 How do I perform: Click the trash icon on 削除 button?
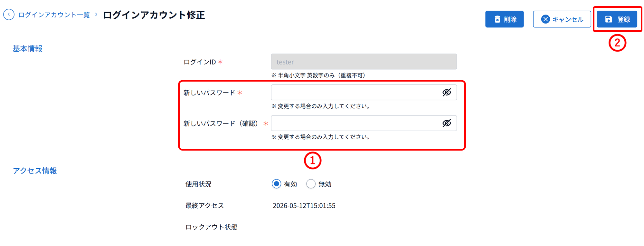pos(497,19)
